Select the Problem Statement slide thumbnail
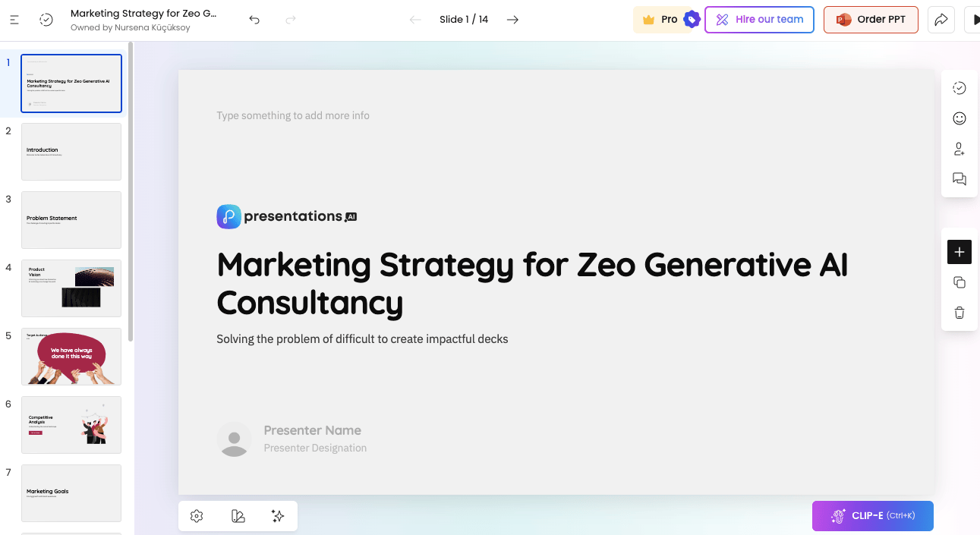Screen dimensions: 980x535 pos(71,220)
